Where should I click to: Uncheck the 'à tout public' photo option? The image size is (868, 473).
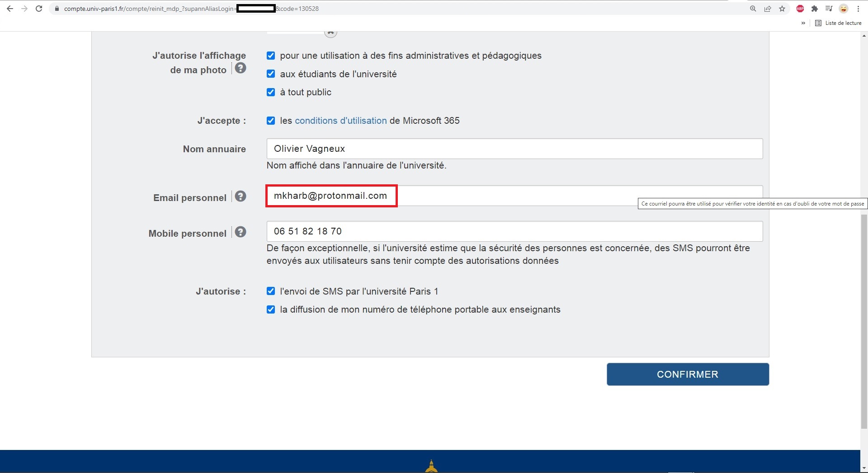click(271, 92)
